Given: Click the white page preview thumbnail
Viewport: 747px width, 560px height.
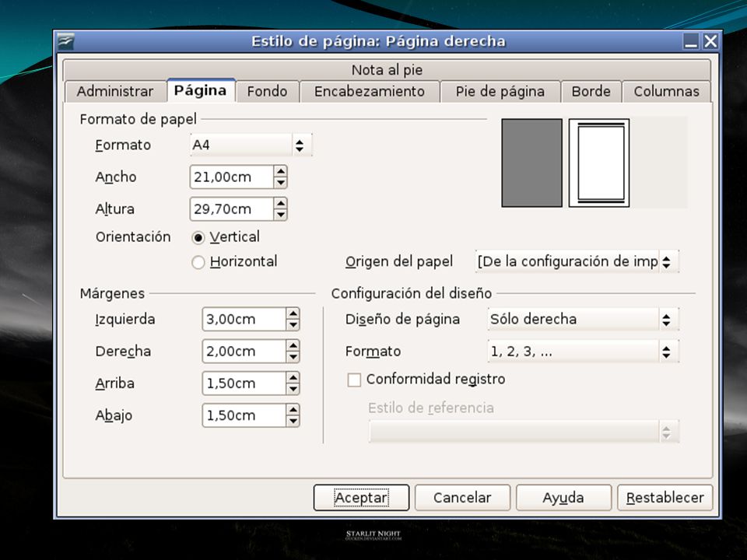Looking at the screenshot, I should [x=599, y=163].
